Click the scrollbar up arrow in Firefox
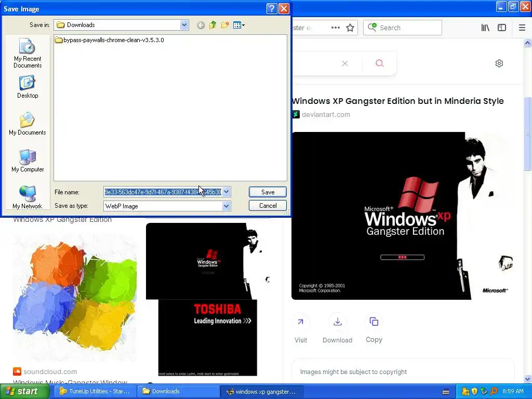 (x=527, y=43)
